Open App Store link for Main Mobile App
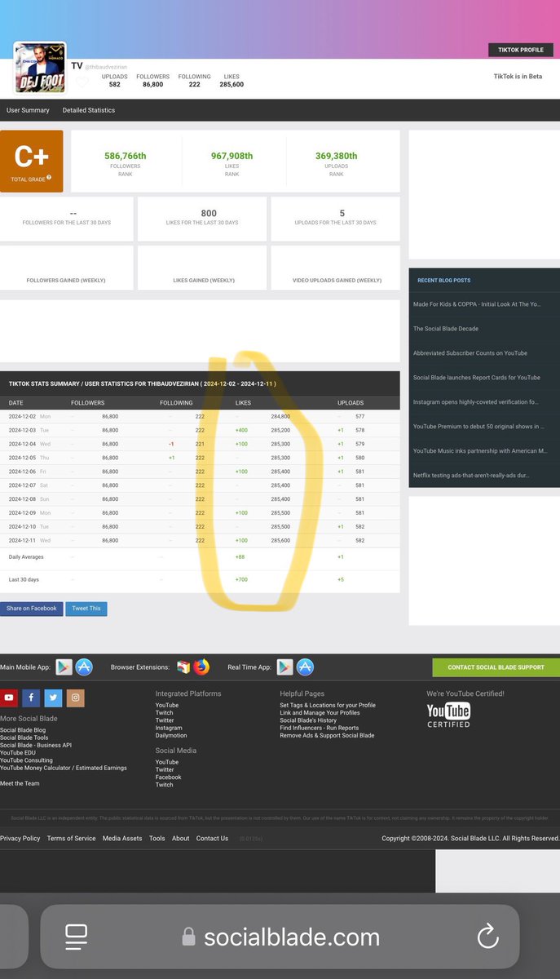This screenshot has height=979, width=560. (x=84, y=667)
